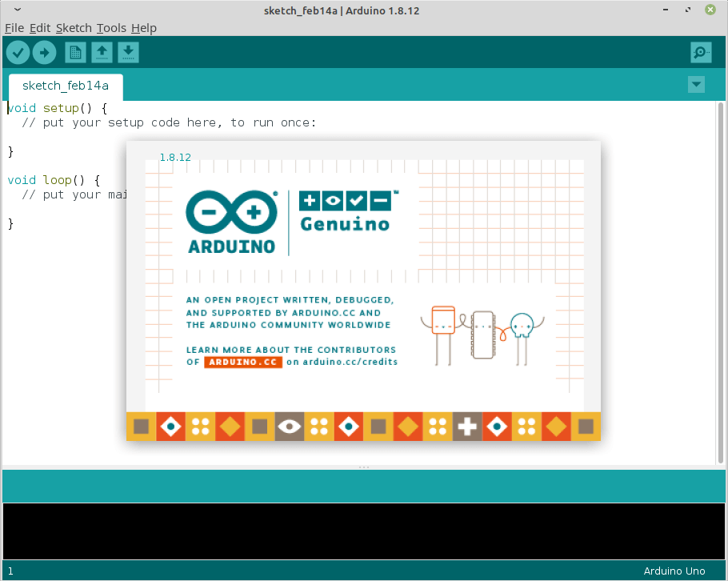Screen dimensions: 728x581
Task: Select the sketch_feb14a tab
Action: [x=65, y=86]
